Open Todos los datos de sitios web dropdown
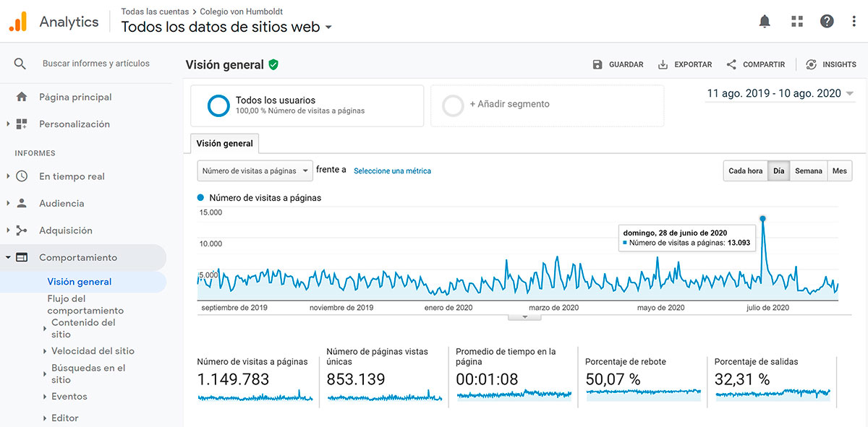The image size is (868, 427). click(226, 27)
